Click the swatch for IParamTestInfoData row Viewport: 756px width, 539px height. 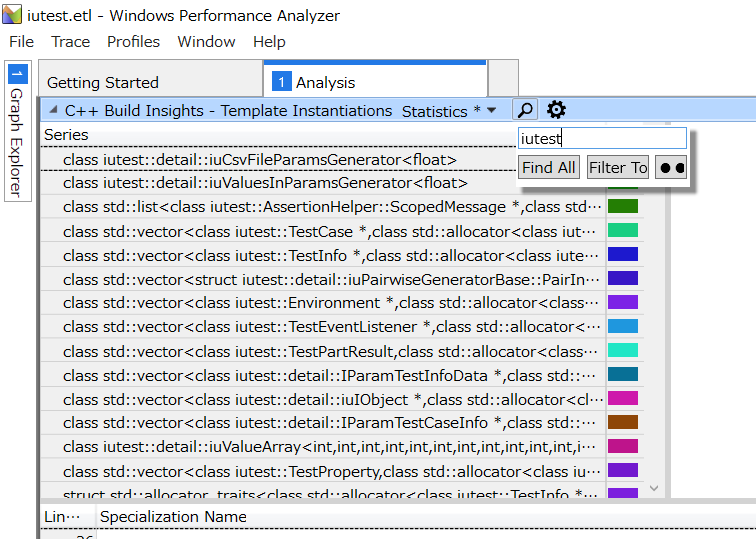(x=622, y=374)
